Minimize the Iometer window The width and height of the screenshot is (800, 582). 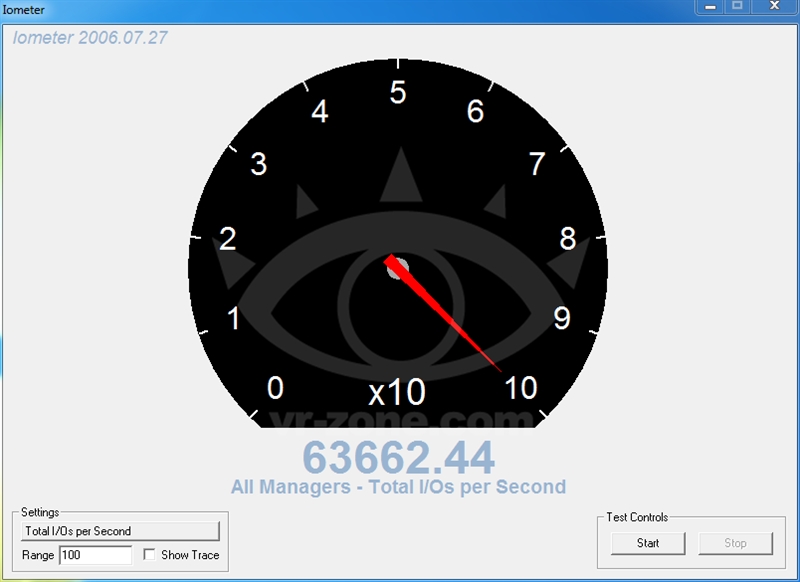point(710,7)
